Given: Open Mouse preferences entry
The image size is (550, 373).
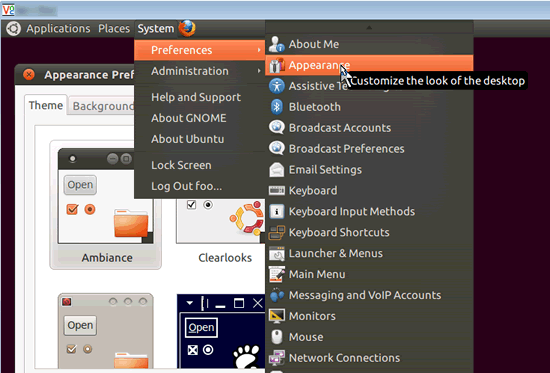Looking at the screenshot, I should coord(369,337).
